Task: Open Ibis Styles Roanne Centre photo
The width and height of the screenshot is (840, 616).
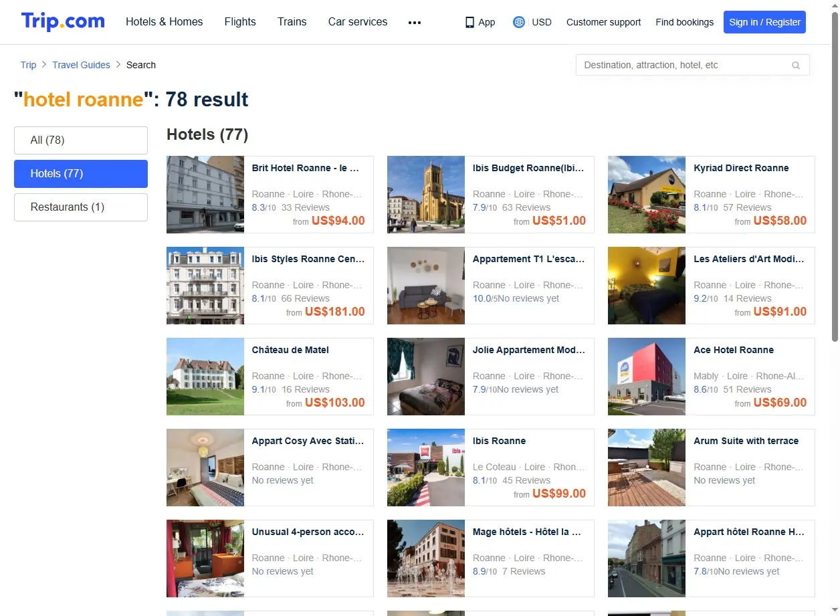Action: (205, 286)
